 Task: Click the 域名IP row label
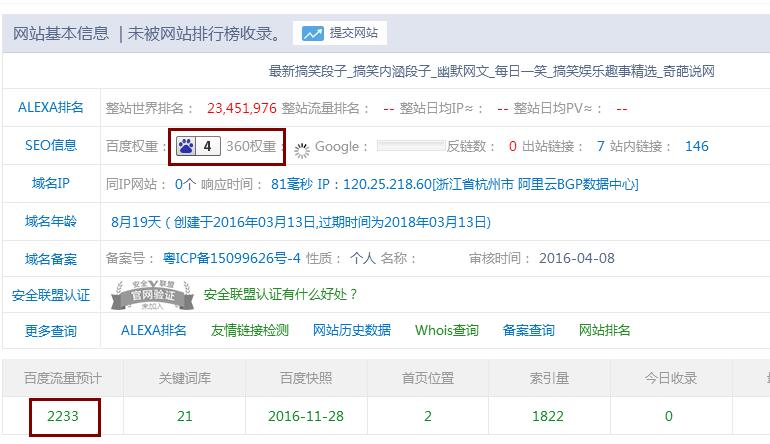pyautogui.click(x=51, y=183)
